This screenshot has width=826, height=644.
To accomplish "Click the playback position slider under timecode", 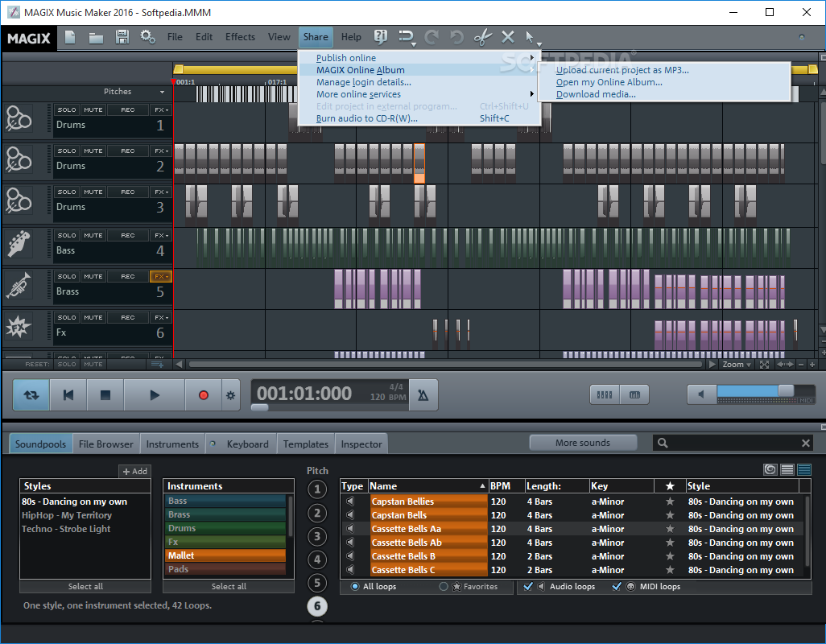I will coord(260,407).
